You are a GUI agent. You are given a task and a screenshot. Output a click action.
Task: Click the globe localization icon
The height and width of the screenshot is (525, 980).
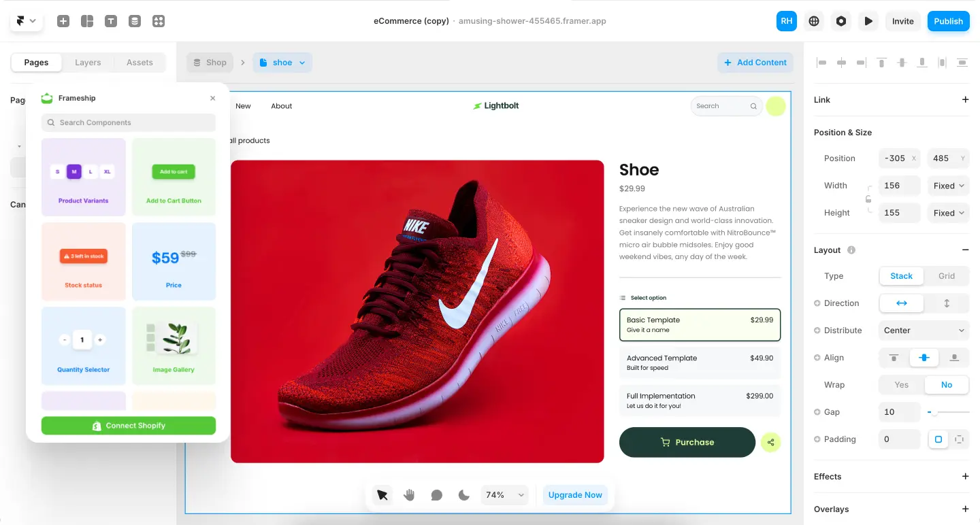pyautogui.click(x=814, y=21)
